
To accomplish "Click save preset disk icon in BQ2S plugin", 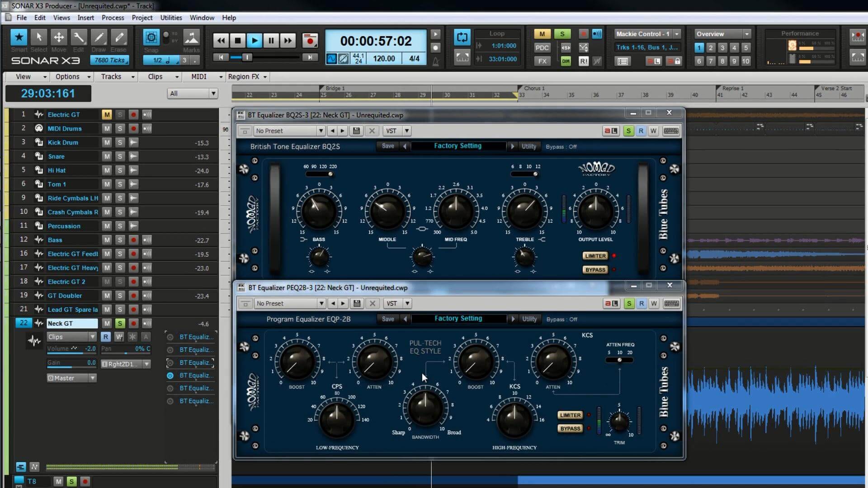I will 356,131.
